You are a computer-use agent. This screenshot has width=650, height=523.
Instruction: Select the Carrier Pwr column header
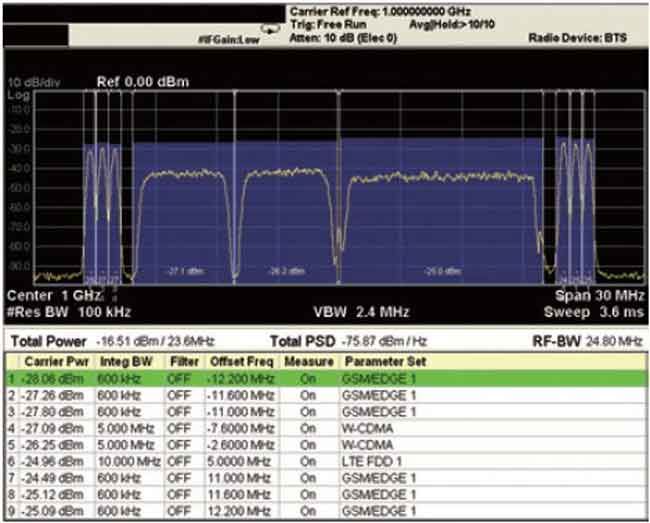(50, 360)
